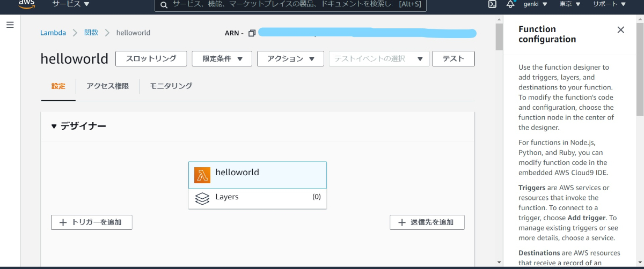Switch to the モニタリング tab

tap(171, 86)
